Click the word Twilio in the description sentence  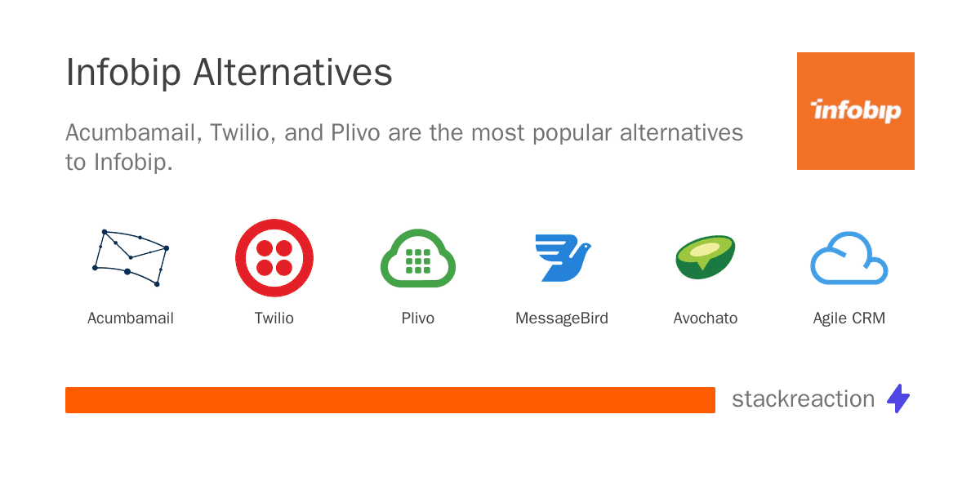(x=240, y=132)
